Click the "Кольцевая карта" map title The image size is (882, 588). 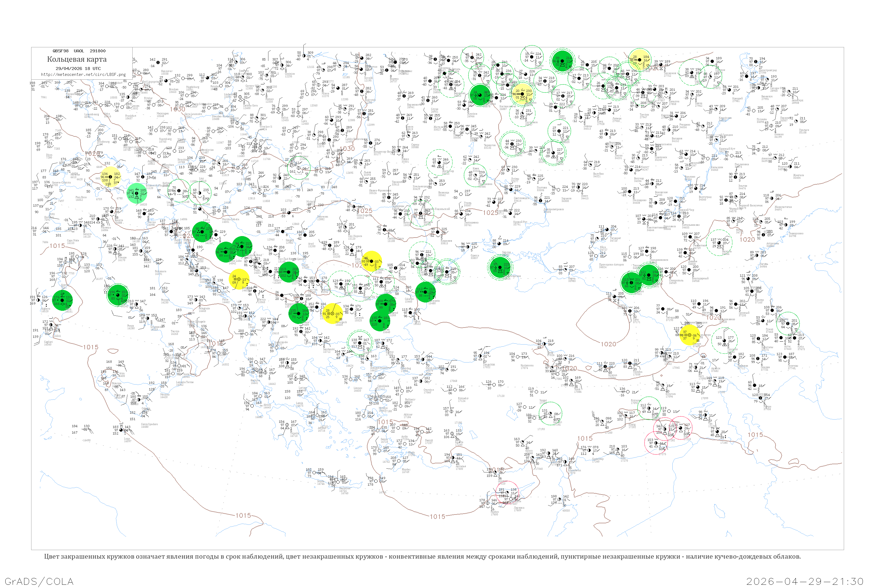[77, 59]
